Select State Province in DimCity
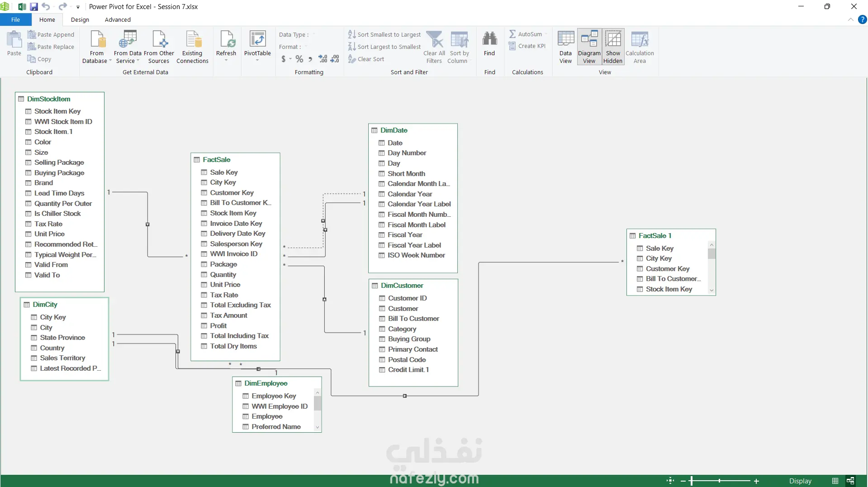The width and height of the screenshot is (868, 487). pyautogui.click(x=62, y=337)
